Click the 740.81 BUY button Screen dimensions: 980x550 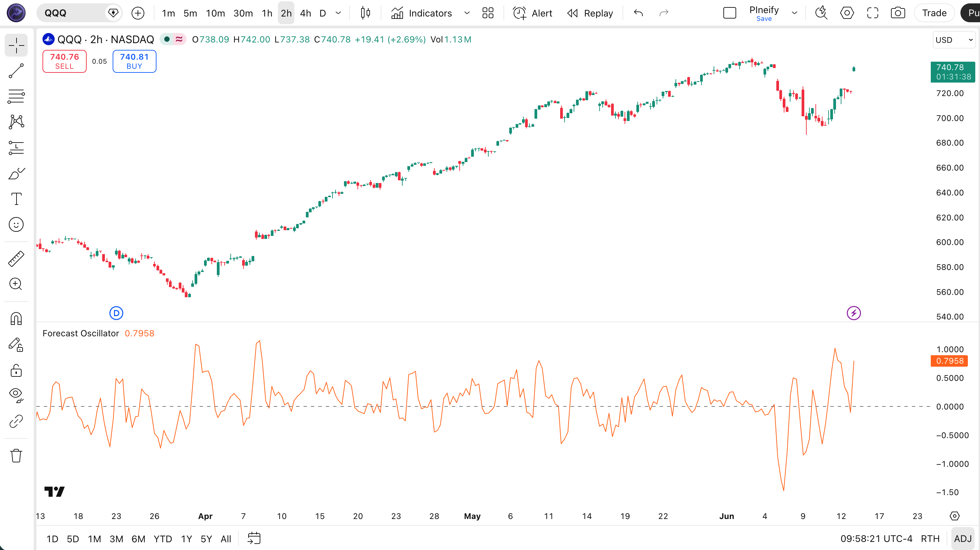click(x=134, y=61)
